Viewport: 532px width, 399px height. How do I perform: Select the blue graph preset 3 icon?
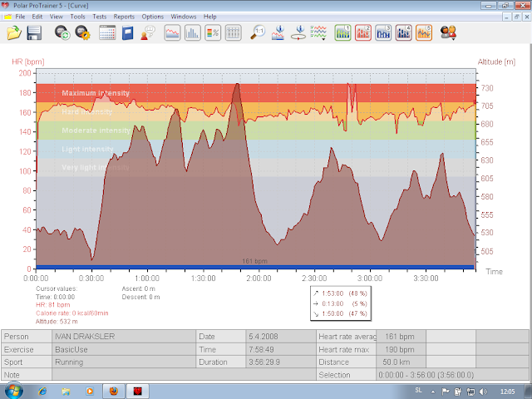[383, 33]
